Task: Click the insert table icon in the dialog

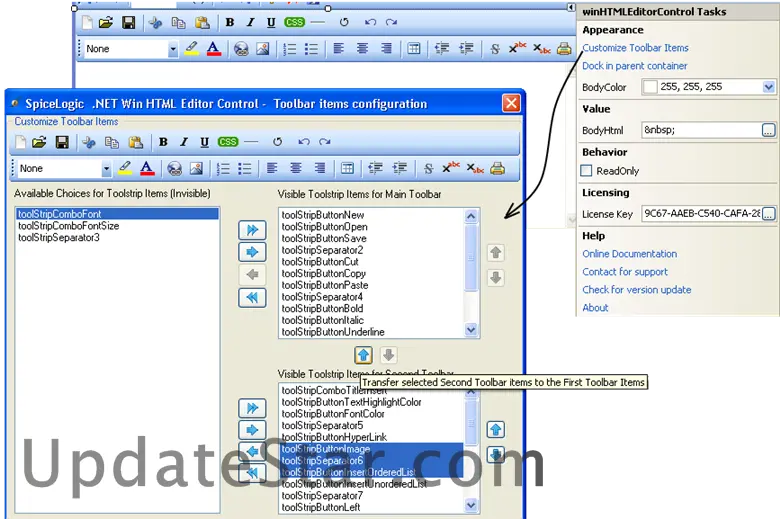Action: click(x=347, y=168)
